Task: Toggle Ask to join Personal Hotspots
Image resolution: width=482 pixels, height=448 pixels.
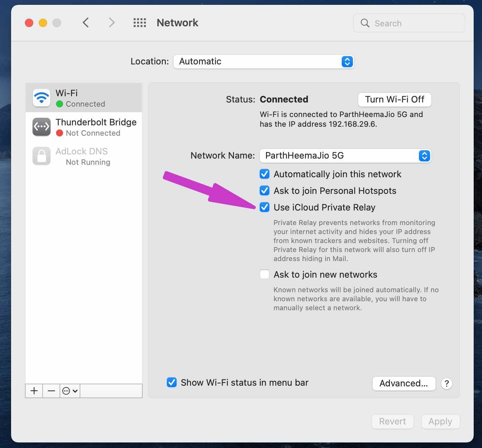Action: (x=265, y=190)
